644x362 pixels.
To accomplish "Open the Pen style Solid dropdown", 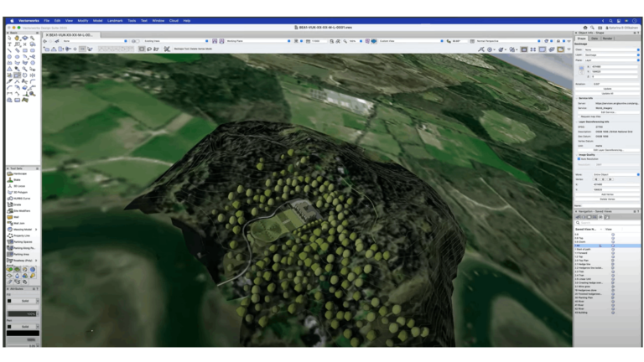I will pos(24,326).
